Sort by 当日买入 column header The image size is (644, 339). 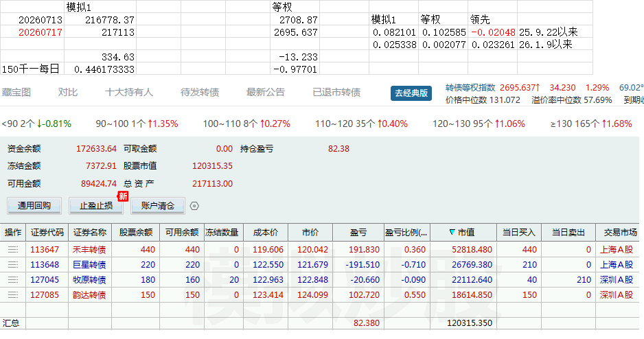(519, 233)
